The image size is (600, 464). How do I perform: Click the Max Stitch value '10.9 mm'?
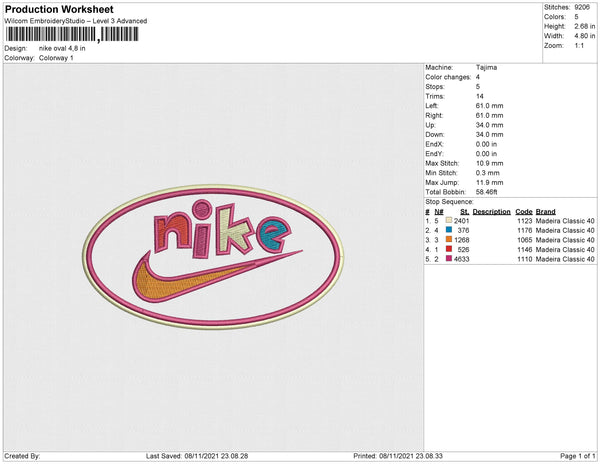(489, 163)
